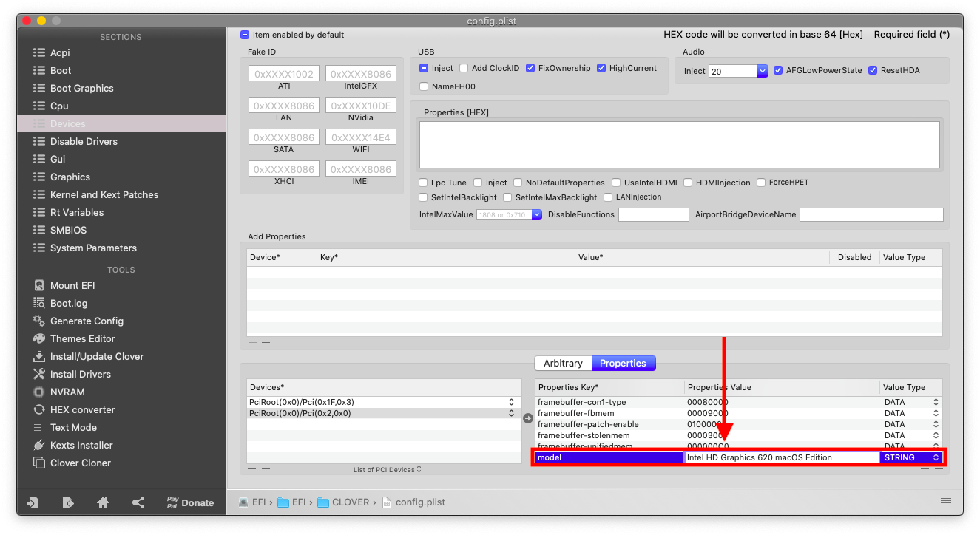The height and width of the screenshot is (535, 980).
Task: Open Text Mode tool
Action: (65, 427)
